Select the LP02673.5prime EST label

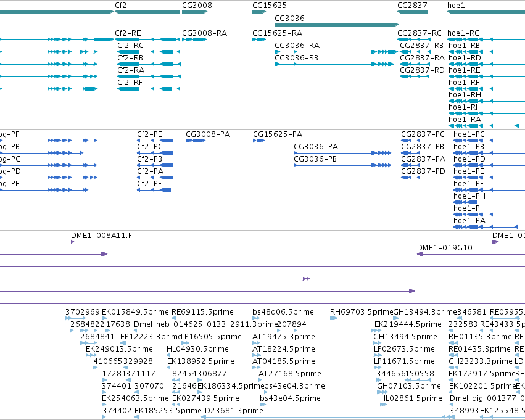(405, 350)
